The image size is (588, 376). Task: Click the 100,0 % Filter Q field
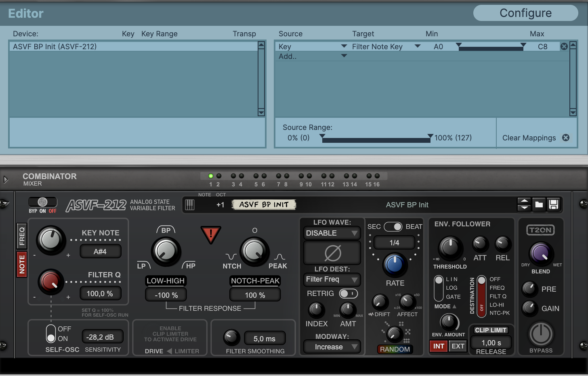pos(100,294)
